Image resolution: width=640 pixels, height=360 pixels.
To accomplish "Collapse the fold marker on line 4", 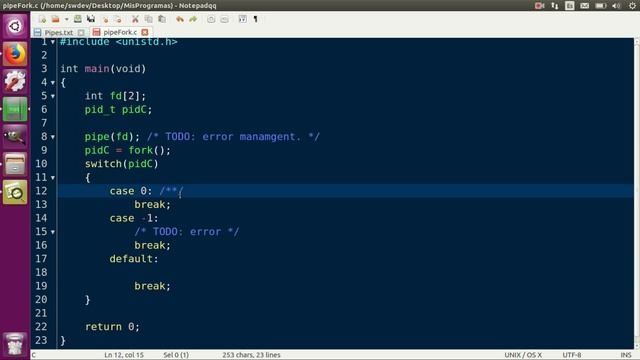I will (x=53, y=82).
